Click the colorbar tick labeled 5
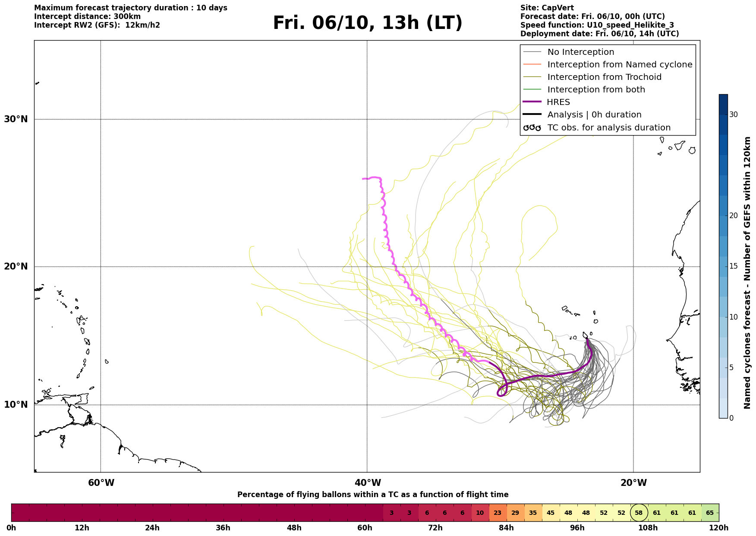Screen dimensions: 756x536 point(731,368)
